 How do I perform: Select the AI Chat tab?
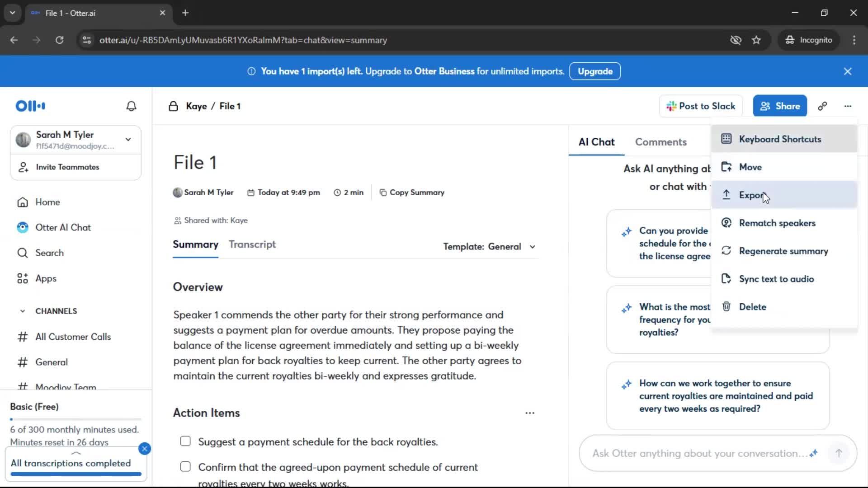coord(596,142)
